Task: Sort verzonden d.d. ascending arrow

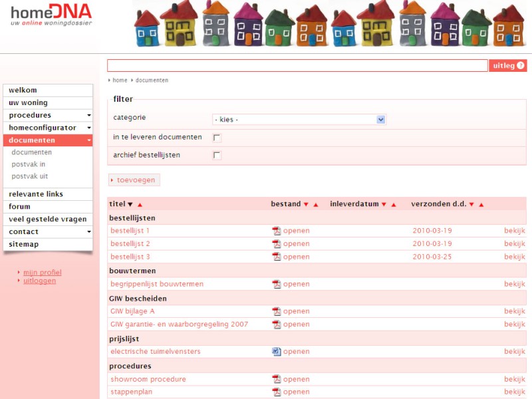Action: pyautogui.click(x=481, y=205)
